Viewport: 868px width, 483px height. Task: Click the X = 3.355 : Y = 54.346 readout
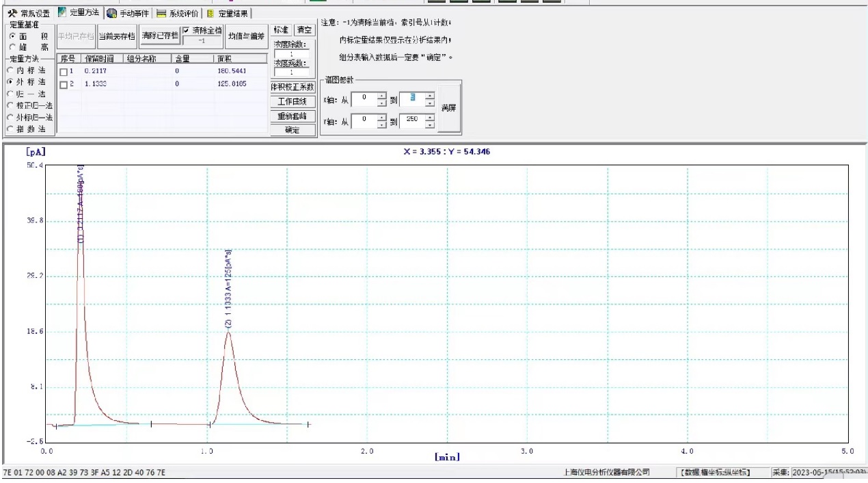point(446,152)
